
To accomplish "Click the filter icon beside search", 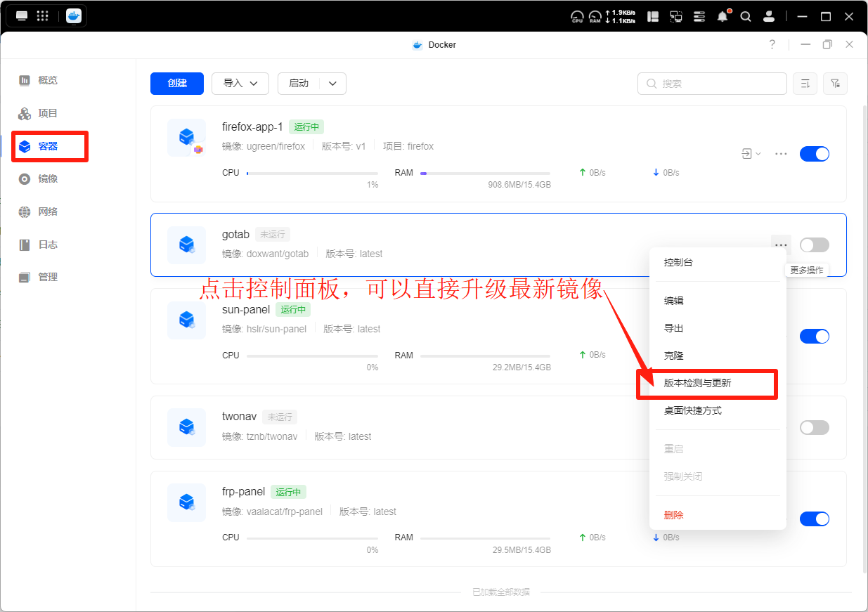I will [x=835, y=84].
